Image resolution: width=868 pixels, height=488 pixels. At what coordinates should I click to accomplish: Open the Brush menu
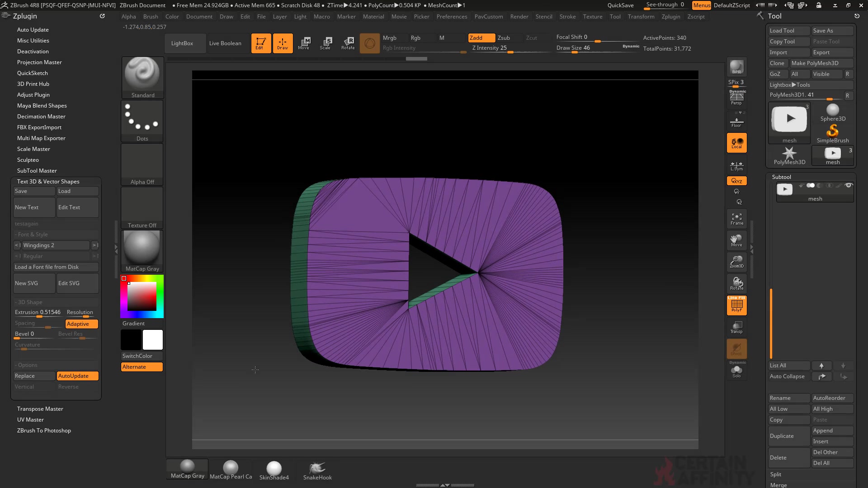(151, 17)
